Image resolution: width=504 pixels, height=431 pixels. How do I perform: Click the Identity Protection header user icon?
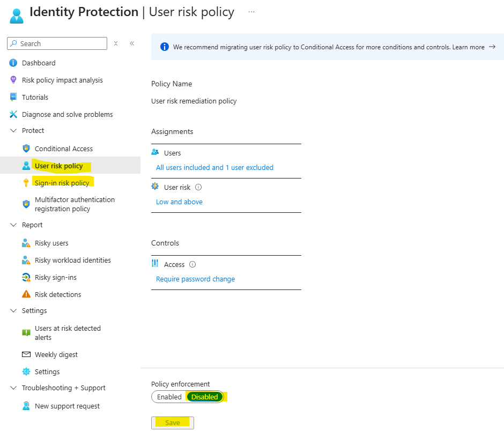tap(17, 16)
